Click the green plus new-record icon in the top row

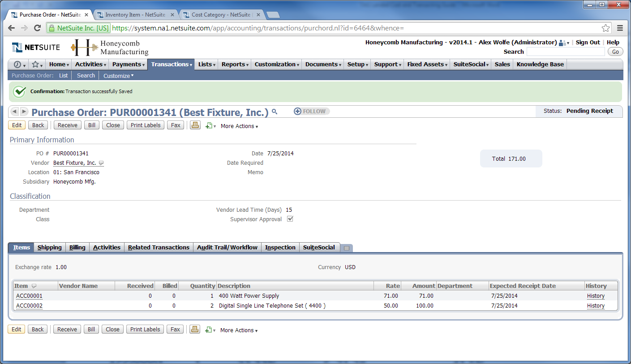click(210, 126)
